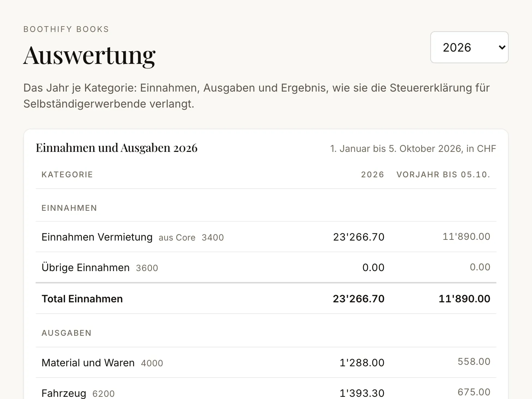Click the 'Auswertung' page heading

click(89, 55)
